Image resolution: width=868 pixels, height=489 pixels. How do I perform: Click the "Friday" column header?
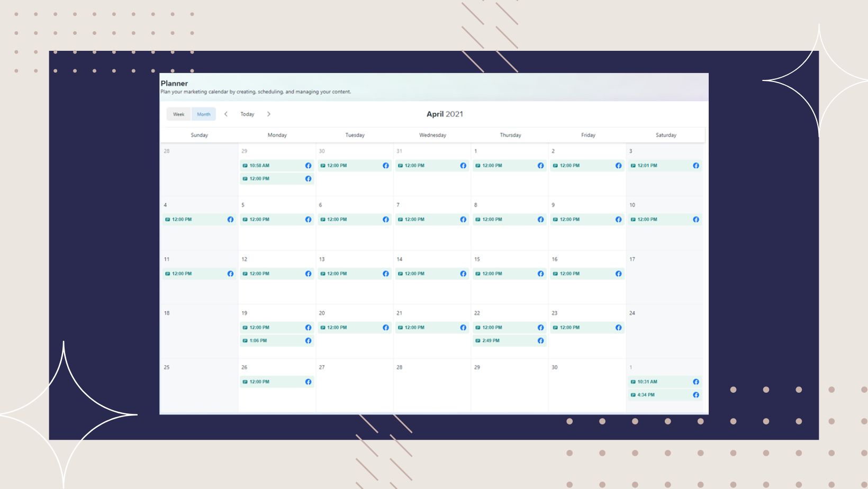[589, 135]
